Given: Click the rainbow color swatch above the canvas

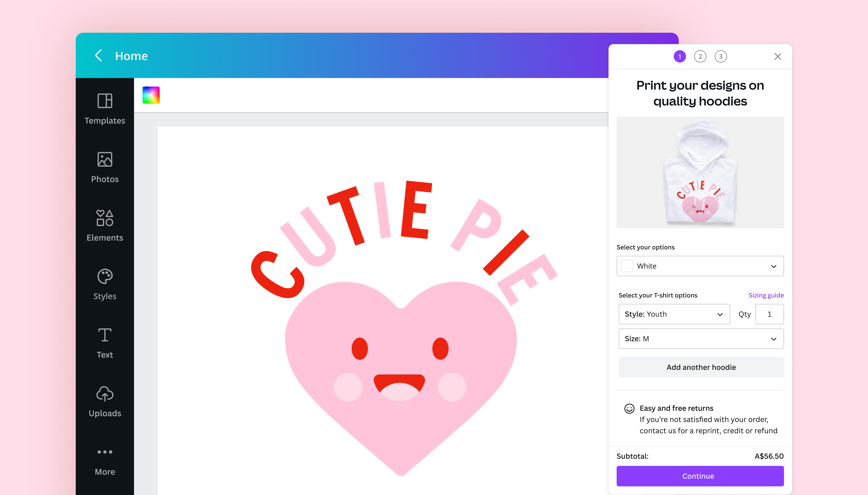Looking at the screenshot, I should click(151, 95).
